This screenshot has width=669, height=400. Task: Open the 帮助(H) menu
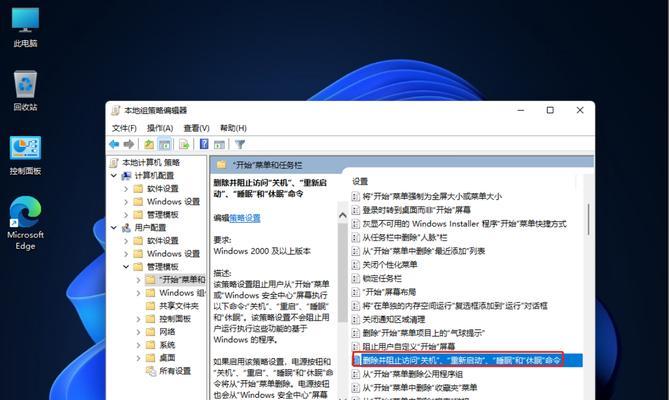[233, 128]
